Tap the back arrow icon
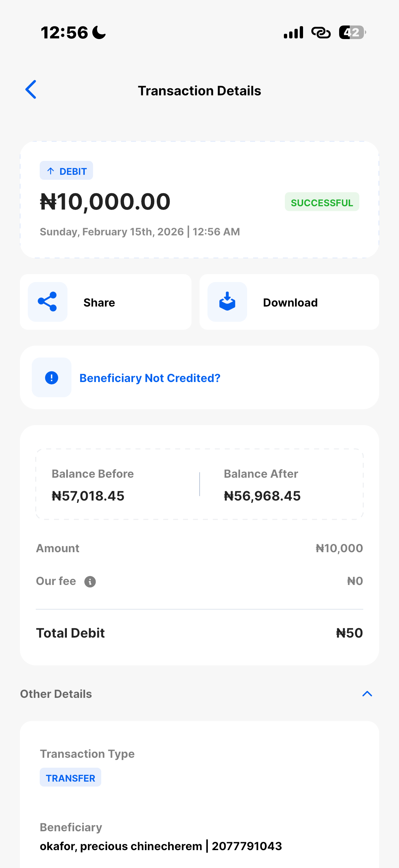 click(x=31, y=90)
